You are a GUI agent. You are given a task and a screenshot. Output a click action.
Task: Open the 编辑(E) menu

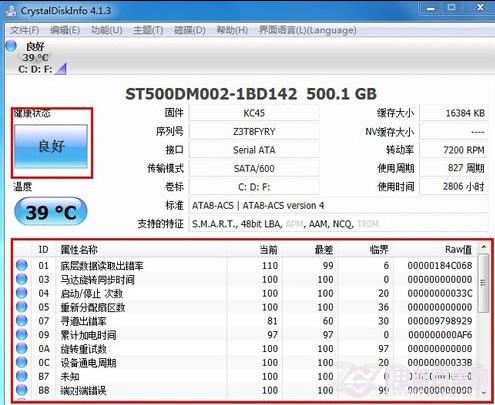[x=65, y=30]
